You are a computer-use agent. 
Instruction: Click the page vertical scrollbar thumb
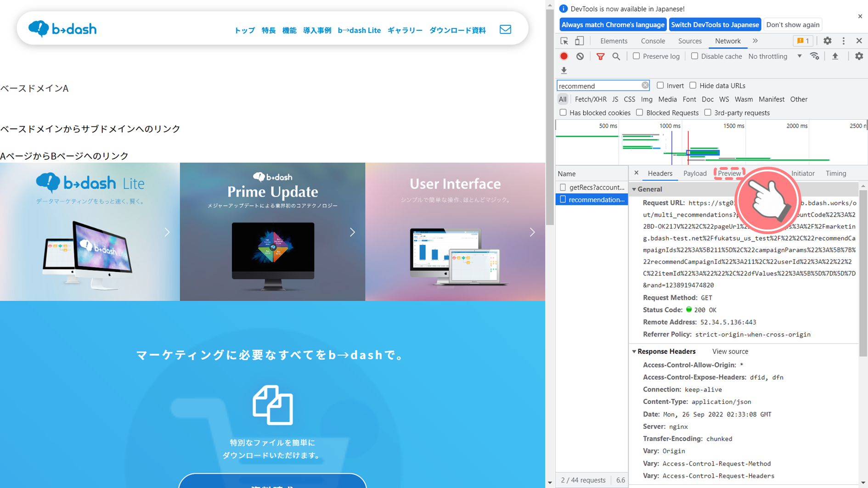(550, 117)
